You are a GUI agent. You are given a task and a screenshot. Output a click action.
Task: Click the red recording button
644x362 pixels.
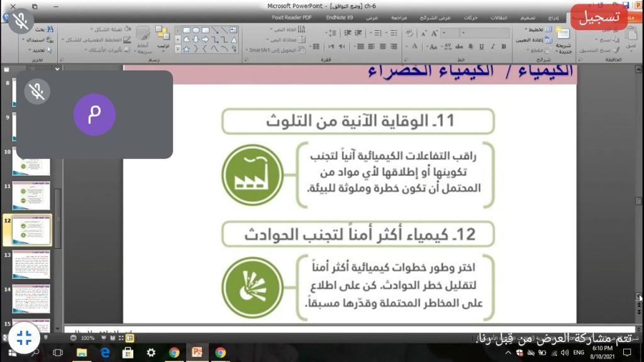click(x=599, y=17)
